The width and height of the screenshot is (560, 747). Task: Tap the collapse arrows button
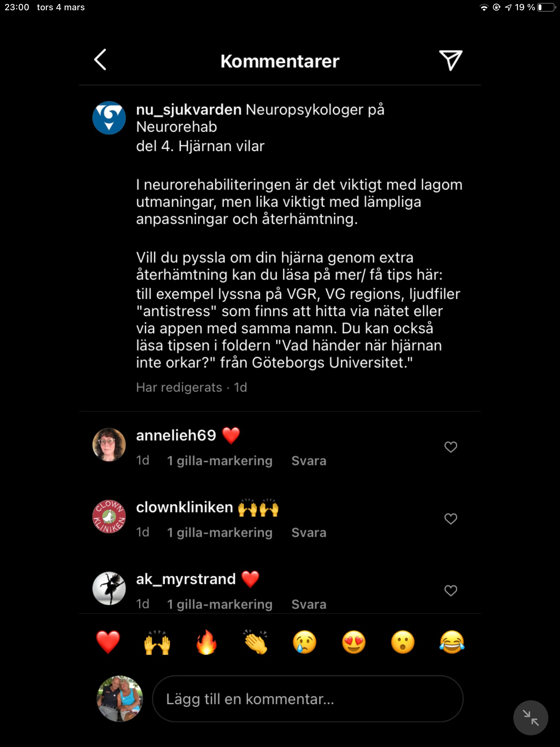coord(530,717)
